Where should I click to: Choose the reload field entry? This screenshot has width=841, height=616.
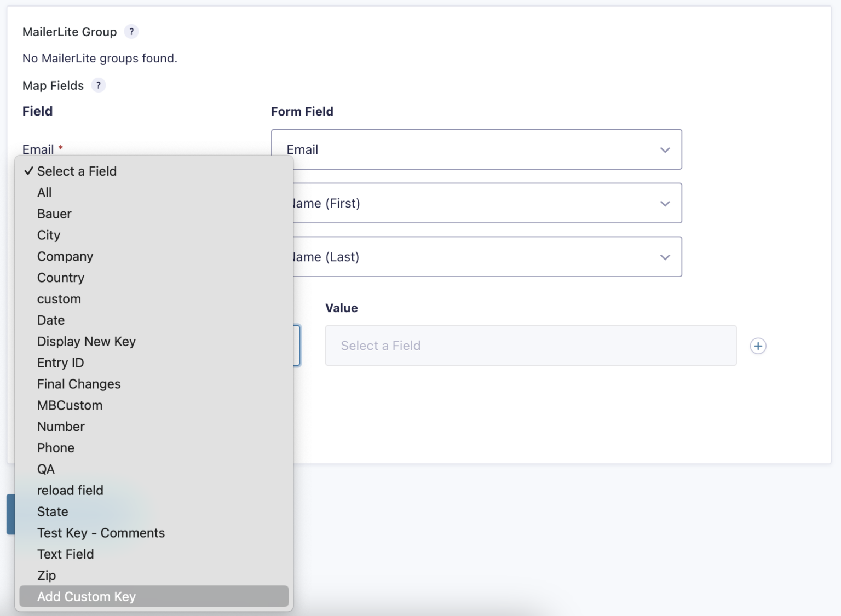coord(70,490)
